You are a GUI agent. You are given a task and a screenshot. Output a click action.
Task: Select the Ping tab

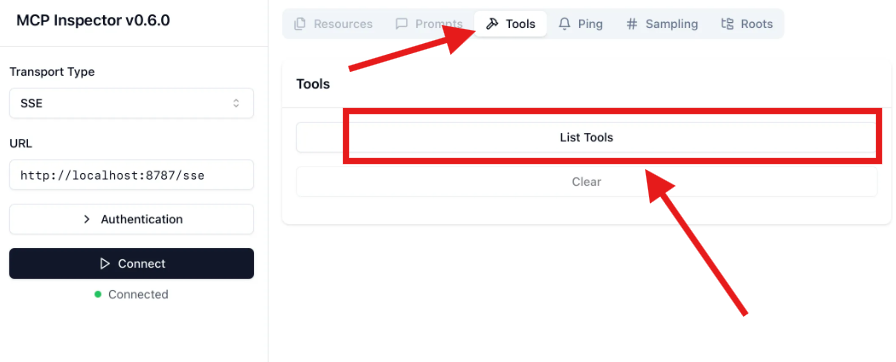580,24
